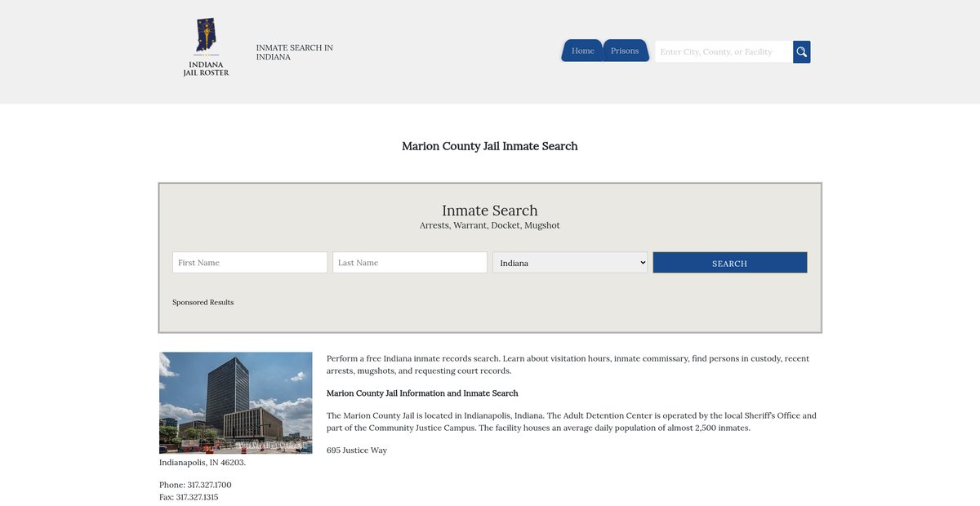The height and width of the screenshot is (506, 980).
Task: Click the 695 Justice Way address
Action: pyautogui.click(x=357, y=451)
